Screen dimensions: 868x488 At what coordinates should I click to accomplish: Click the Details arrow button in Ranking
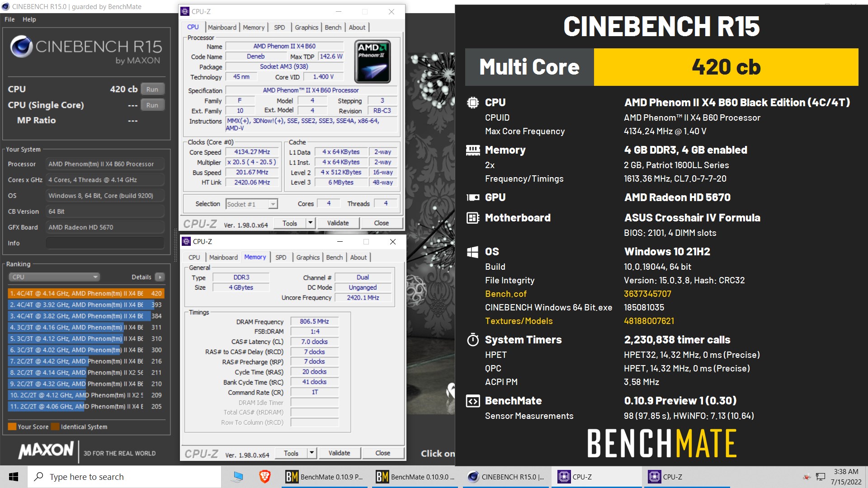point(160,277)
